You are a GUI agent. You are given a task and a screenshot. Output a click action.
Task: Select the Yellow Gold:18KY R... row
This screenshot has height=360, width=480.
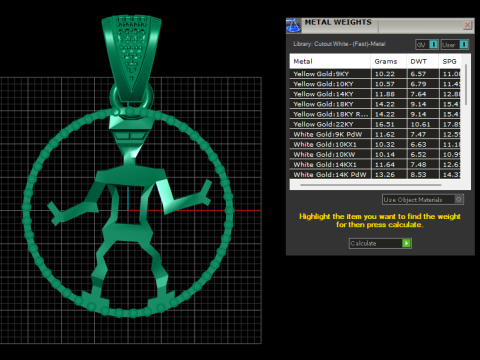(x=375, y=114)
